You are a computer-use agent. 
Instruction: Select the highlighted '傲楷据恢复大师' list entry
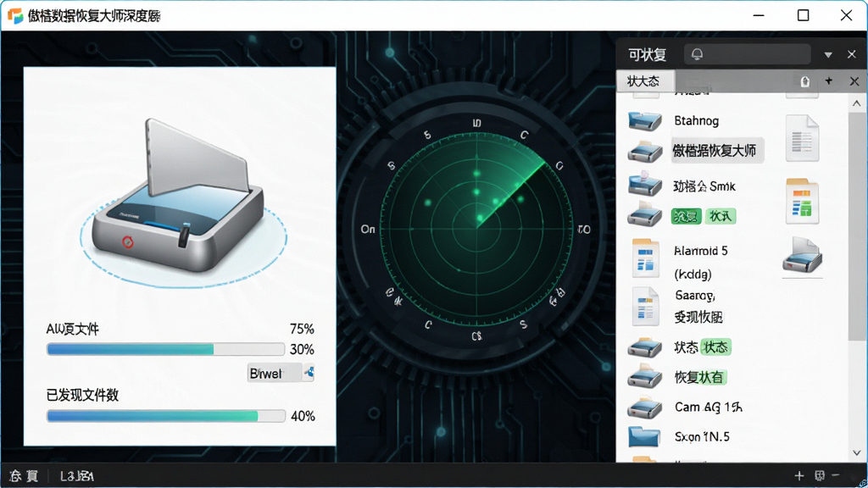[717, 151]
